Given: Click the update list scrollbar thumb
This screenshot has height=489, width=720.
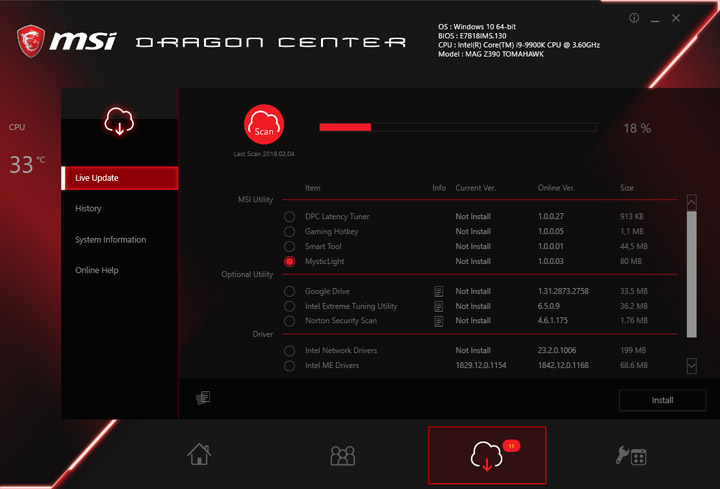Looking at the screenshot, I should point(692,274).
